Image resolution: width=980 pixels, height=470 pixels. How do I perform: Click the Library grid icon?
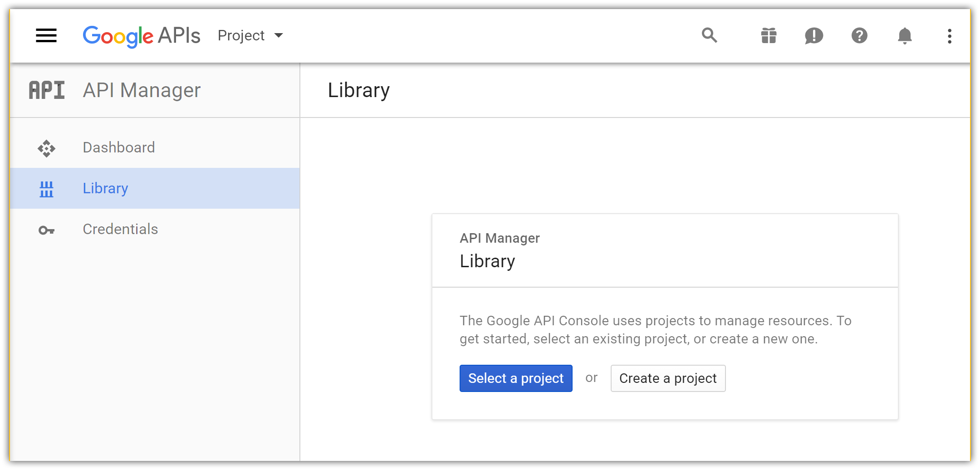pos(46,189)
